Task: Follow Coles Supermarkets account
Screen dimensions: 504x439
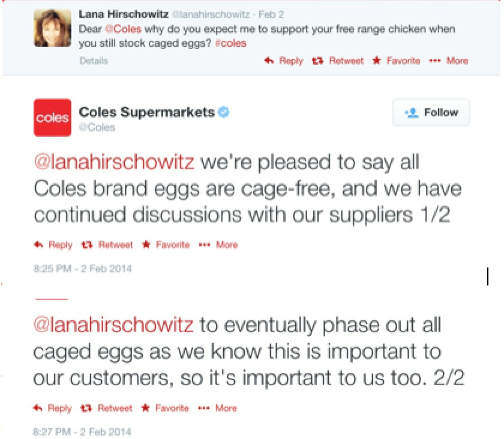Action: pyautogui.click(x=431, y=113)
